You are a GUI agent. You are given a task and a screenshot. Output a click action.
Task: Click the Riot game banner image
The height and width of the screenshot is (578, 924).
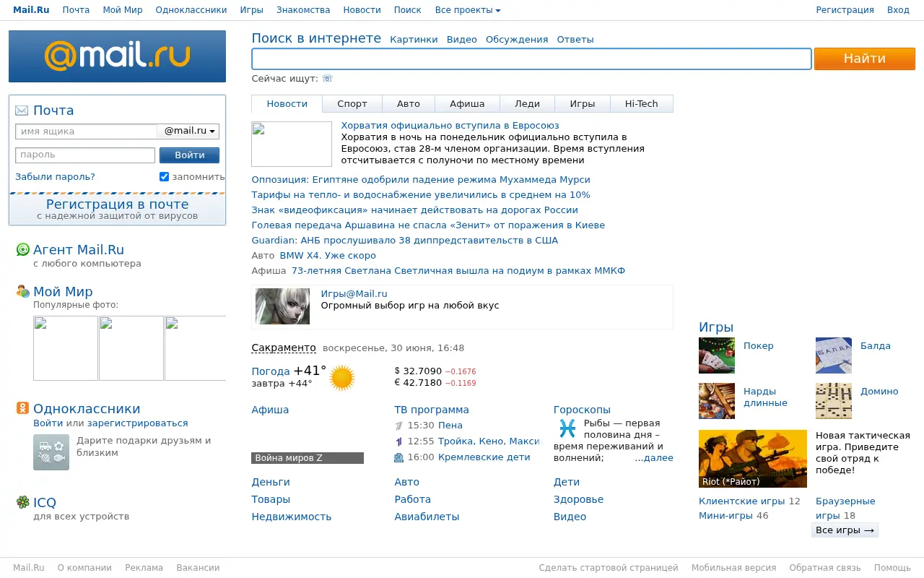click(x=753, y=459)
